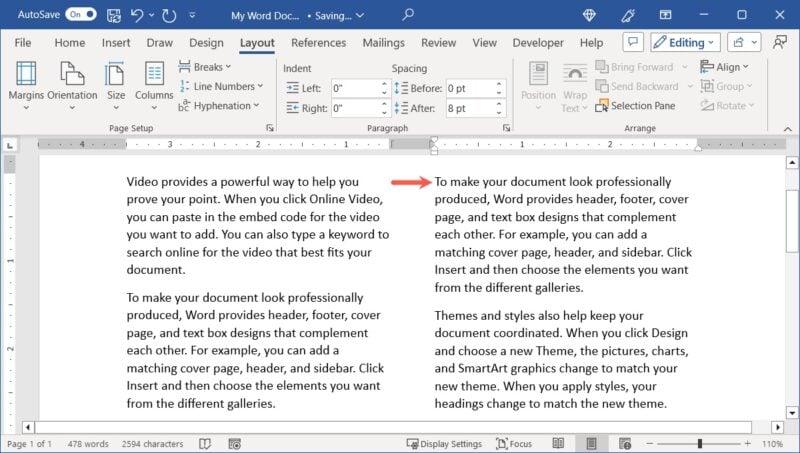Image resolution: width=800 pixels, height=453 pixels.
Task: Toggle the AutoSave switch
Action: click(81, 15)
